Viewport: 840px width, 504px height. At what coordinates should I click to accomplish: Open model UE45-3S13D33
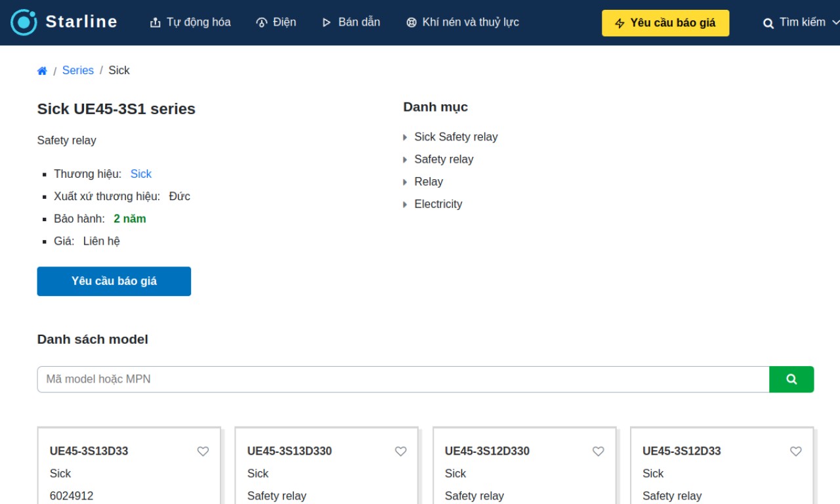click(x=89, y=451)
